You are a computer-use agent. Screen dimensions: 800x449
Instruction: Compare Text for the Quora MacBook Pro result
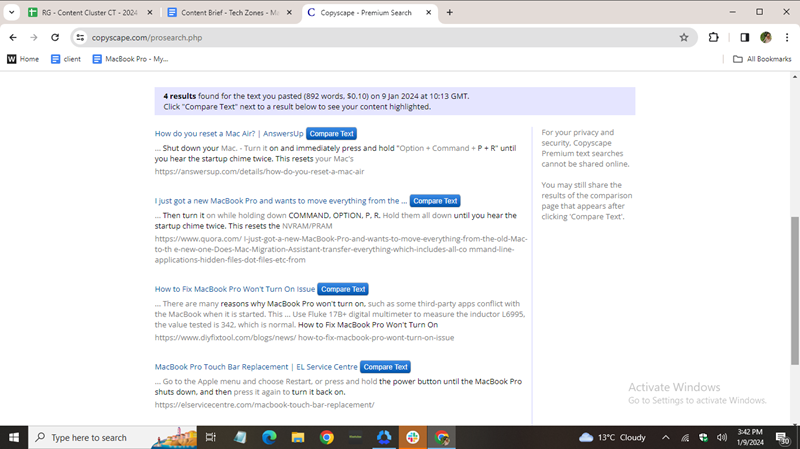pos(435,201)
